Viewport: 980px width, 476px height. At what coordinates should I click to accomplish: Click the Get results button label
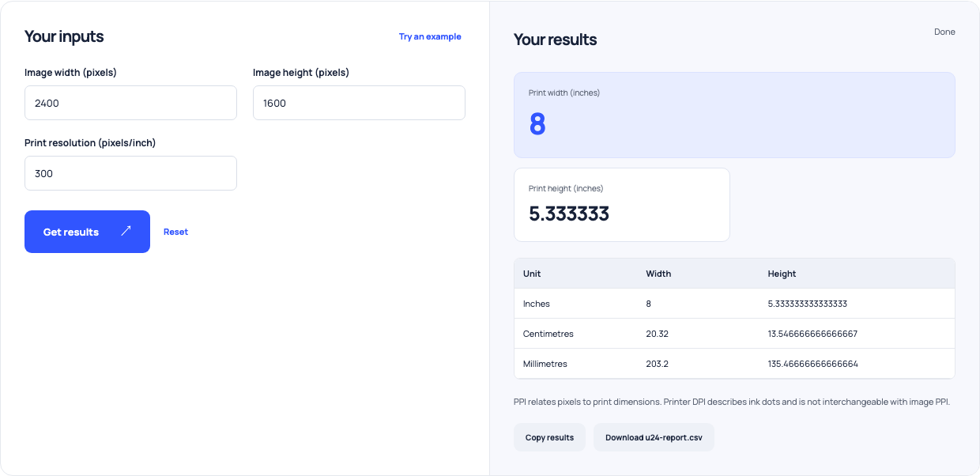coord(71,232)
